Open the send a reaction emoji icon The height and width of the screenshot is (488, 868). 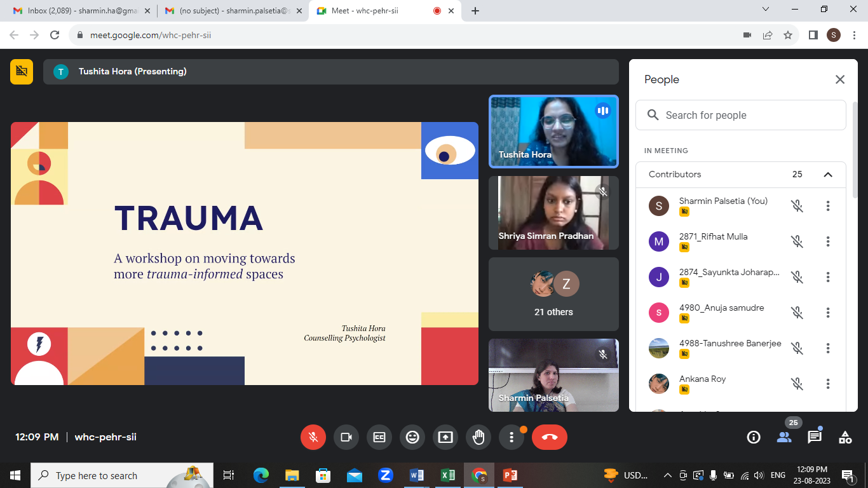(412, 437)
